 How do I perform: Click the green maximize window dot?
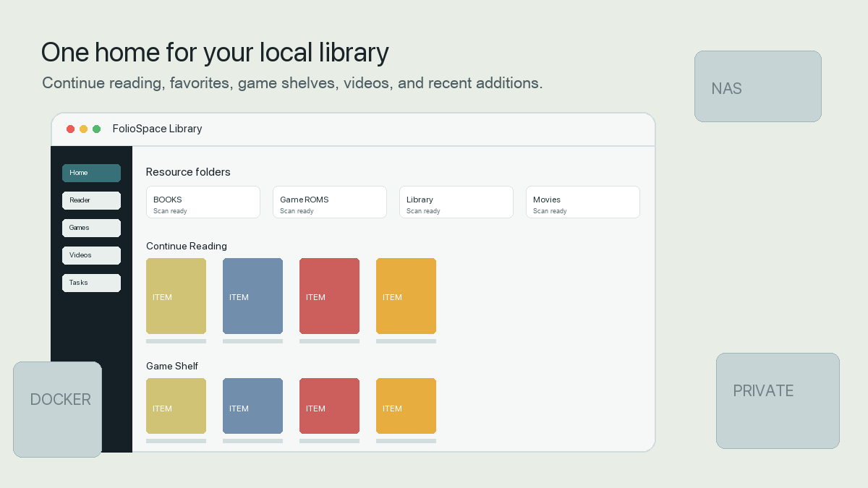(97, 129)
